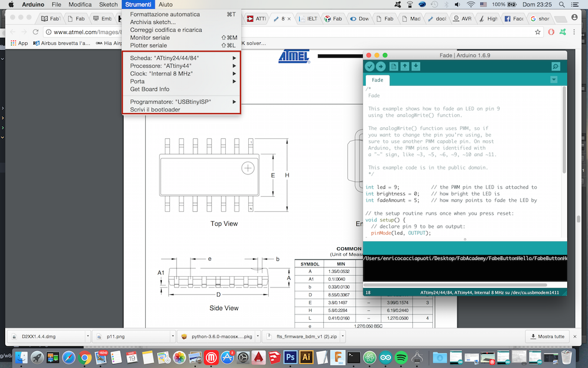
Task: Open the Serial Monitor magnifier icon
Action: 556,67
